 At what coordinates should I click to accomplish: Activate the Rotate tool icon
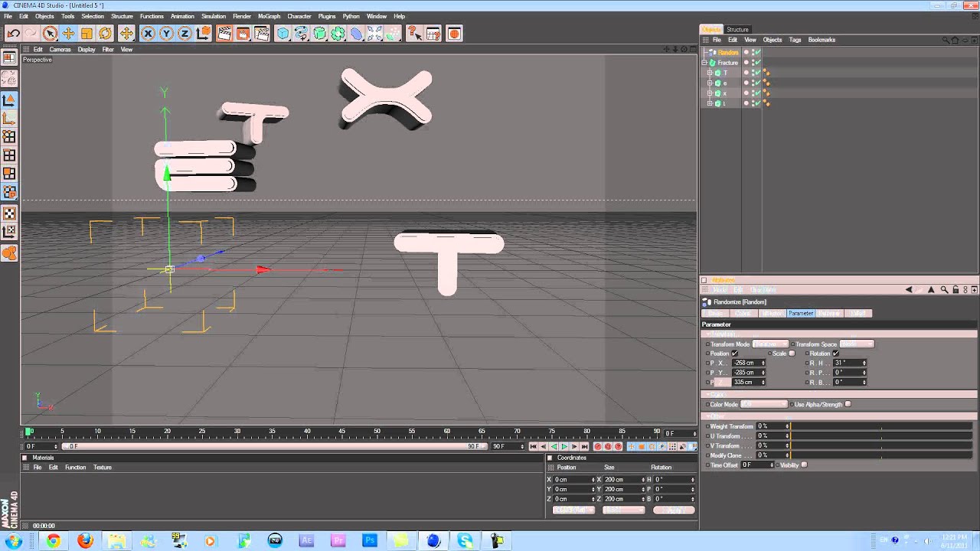(x=105, y=34)
